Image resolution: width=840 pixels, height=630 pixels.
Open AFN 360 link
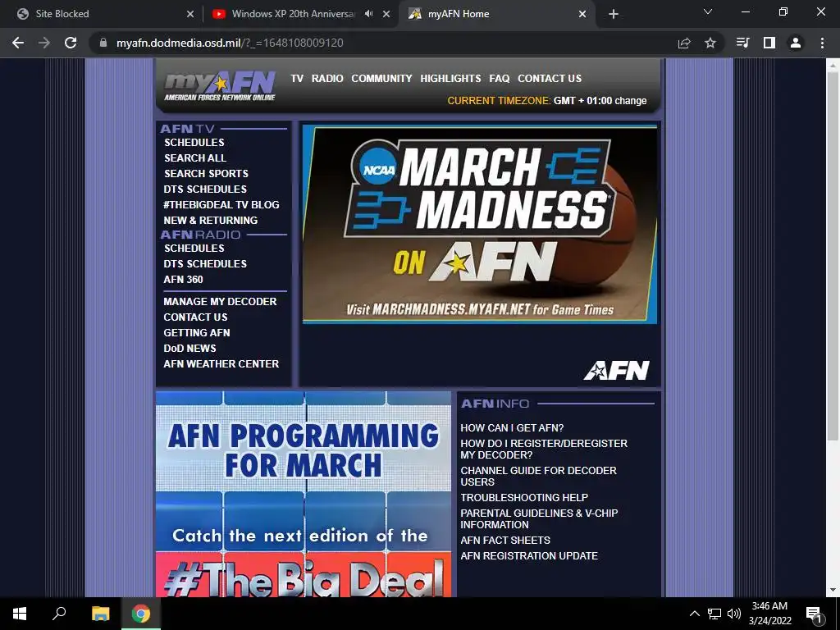click(x=183, y=279)
